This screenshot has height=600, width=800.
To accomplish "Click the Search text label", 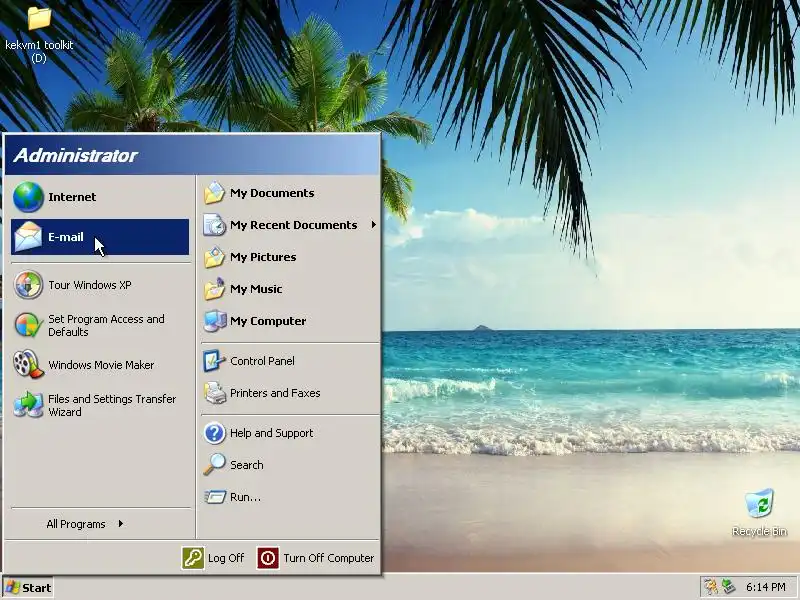I will click(246, 465).
